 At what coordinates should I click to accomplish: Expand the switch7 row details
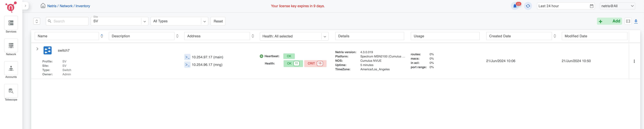tap(37, 49)
